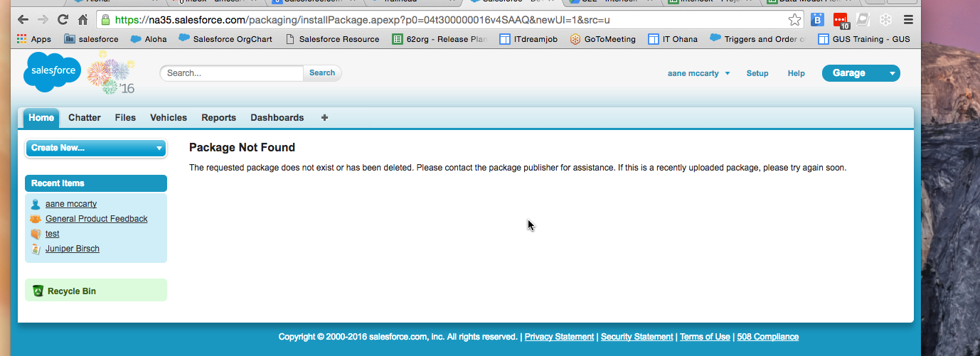Viewport: 980px width, 356px height.
Task: Open the Terms of Use link
Action: tap(705, 337)
